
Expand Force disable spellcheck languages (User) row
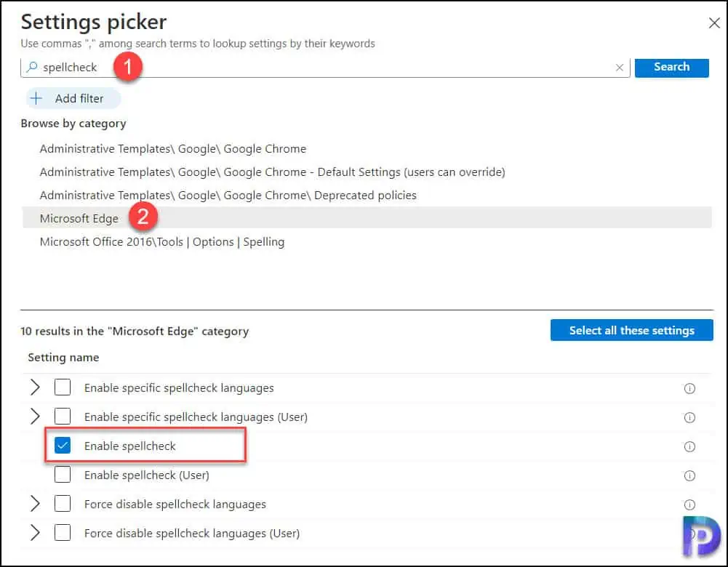(35, 533)
